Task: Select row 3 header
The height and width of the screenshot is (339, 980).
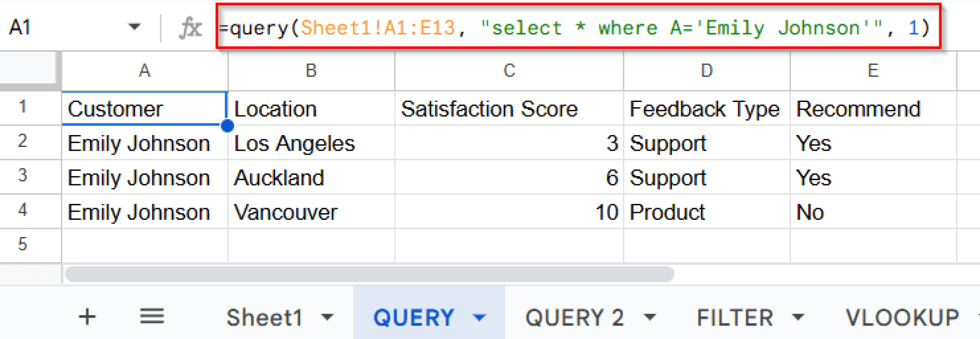Action: point(22,176)
